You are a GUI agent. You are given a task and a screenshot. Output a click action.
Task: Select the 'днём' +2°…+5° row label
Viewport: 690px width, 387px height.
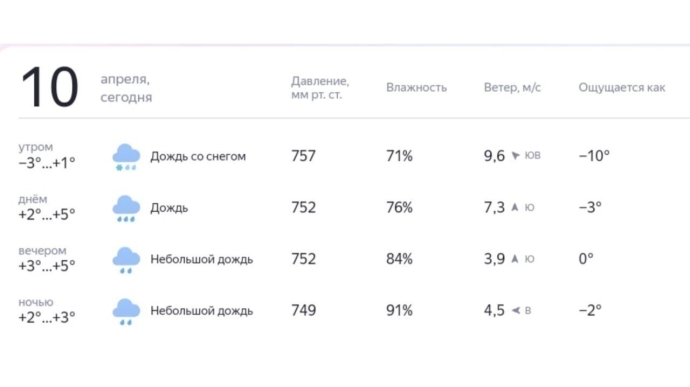coord(47,207)
